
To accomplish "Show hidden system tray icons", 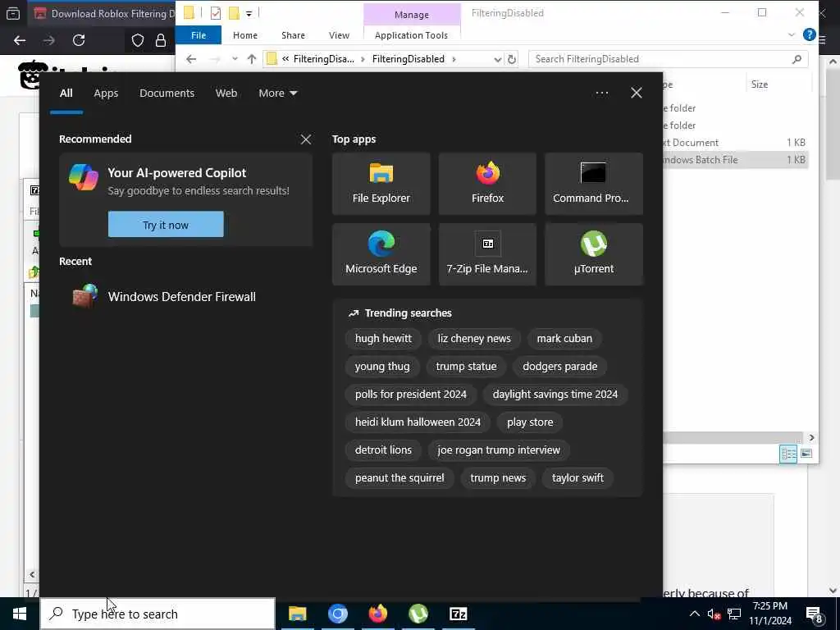I will [x=694, y=614].
